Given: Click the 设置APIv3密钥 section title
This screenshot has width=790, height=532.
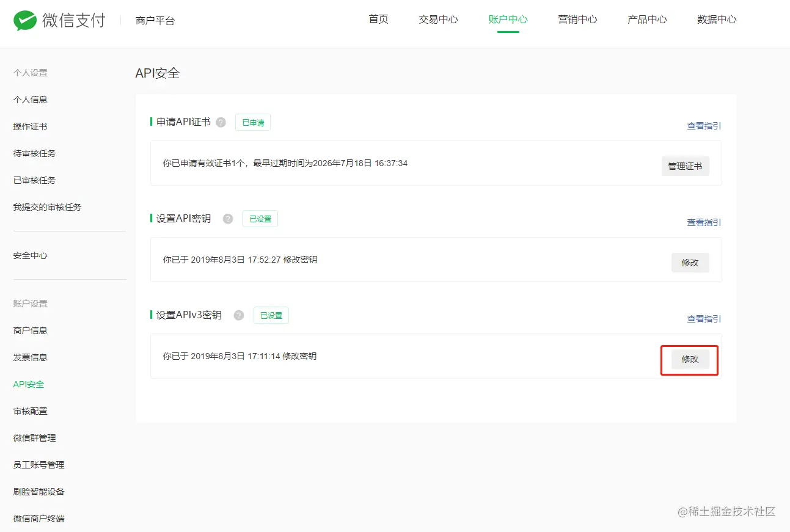Looking at the screenshot, I should [x=189, y=315].
